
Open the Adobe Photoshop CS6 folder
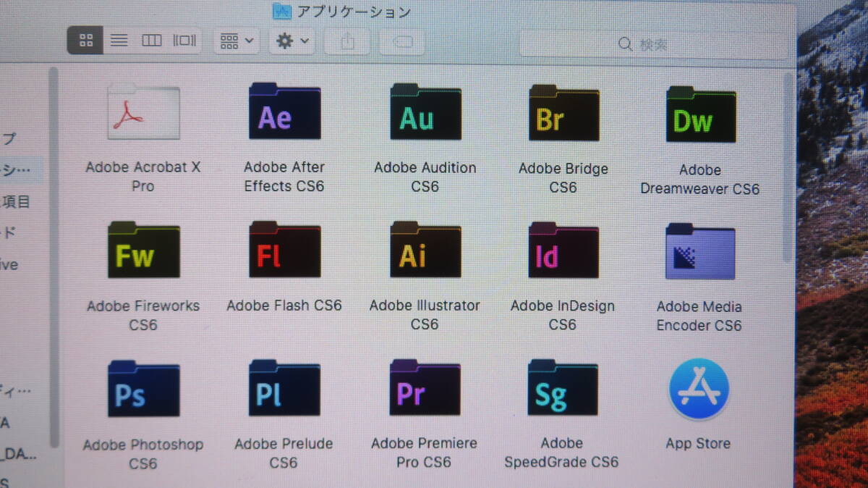tap(143, 390)
